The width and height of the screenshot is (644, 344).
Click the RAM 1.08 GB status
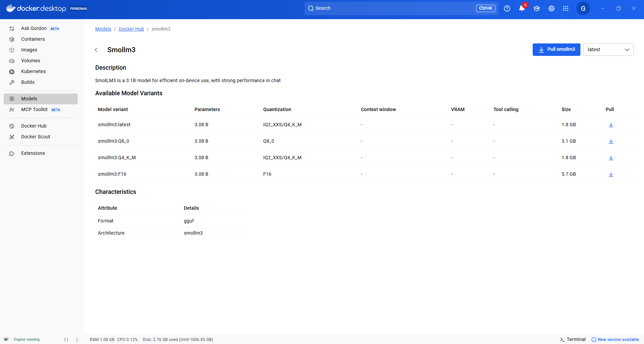(102, 340)
